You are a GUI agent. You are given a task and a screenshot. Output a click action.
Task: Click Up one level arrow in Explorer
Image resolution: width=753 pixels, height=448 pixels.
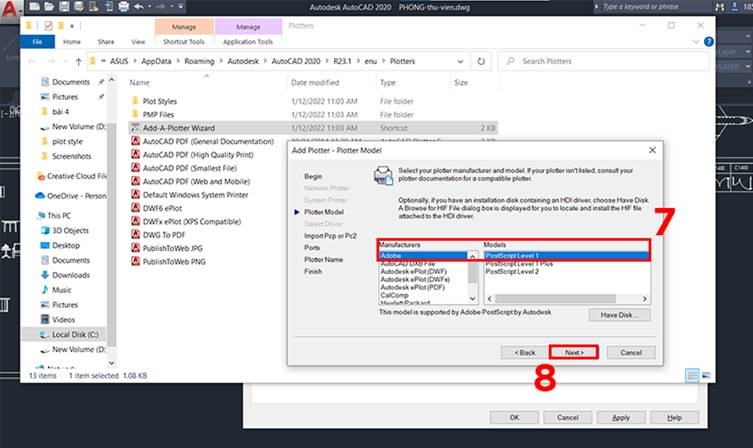pyautogui.click(x=78, y=61)
